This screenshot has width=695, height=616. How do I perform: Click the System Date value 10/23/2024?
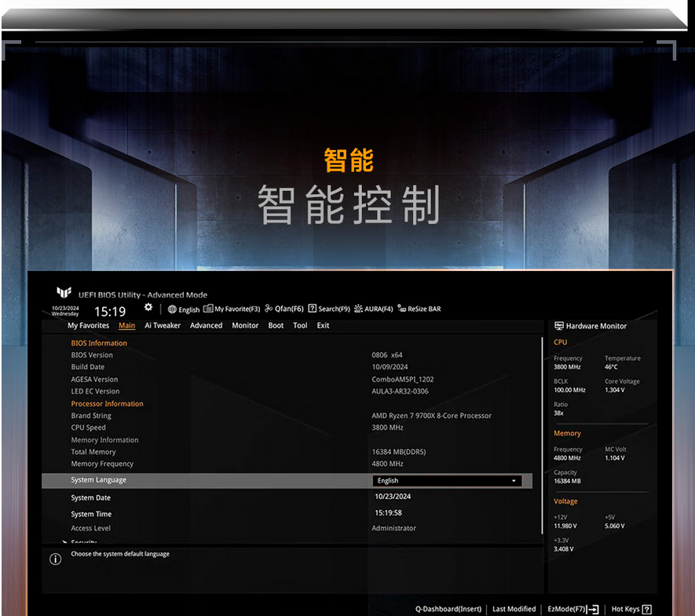(393, 497)
